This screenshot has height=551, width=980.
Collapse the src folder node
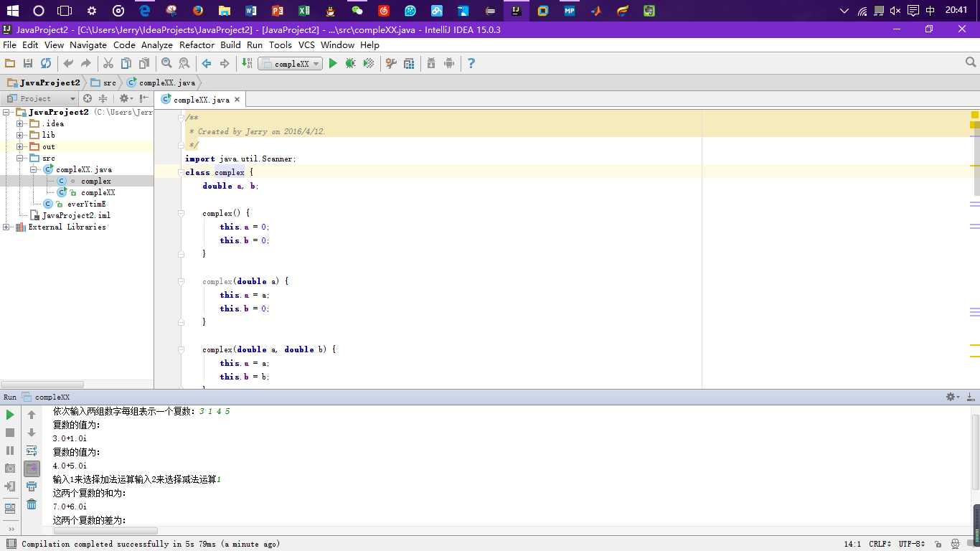coord(20,158)
